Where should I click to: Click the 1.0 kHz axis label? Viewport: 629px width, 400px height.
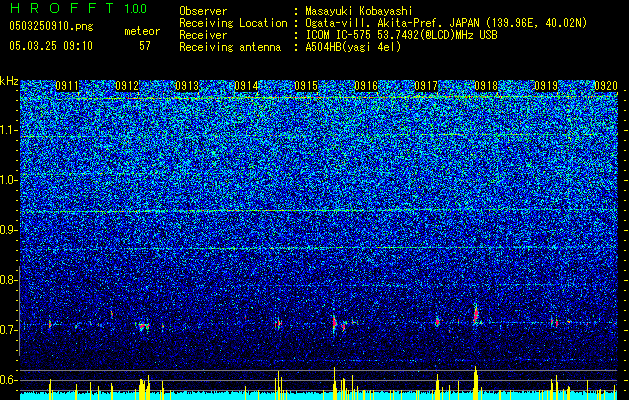(9, 180)
